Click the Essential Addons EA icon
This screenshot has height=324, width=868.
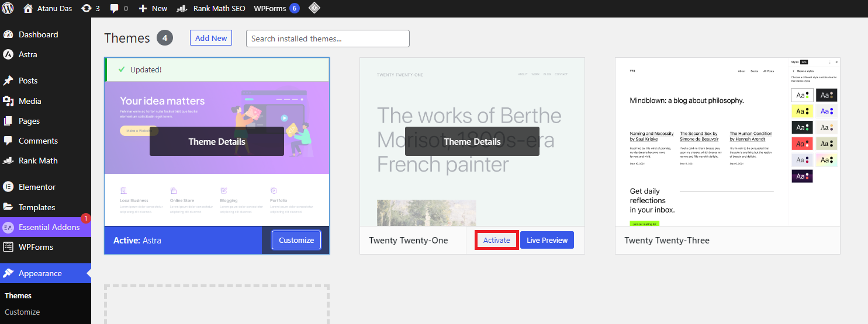(8, 227)
